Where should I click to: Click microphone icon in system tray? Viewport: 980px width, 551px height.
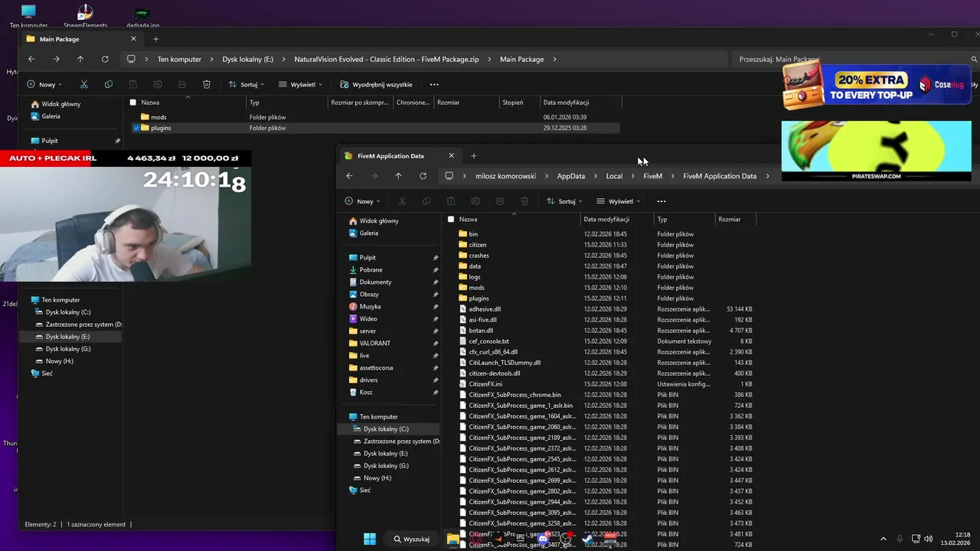coord(900,539)
